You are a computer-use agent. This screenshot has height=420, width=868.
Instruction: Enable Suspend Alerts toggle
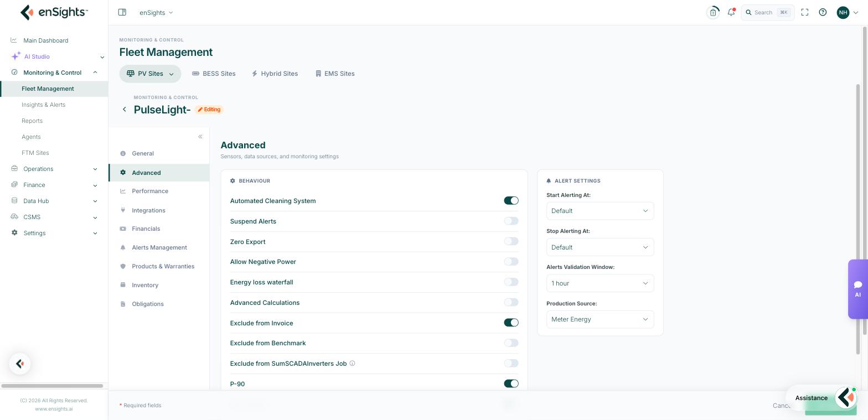511,221
